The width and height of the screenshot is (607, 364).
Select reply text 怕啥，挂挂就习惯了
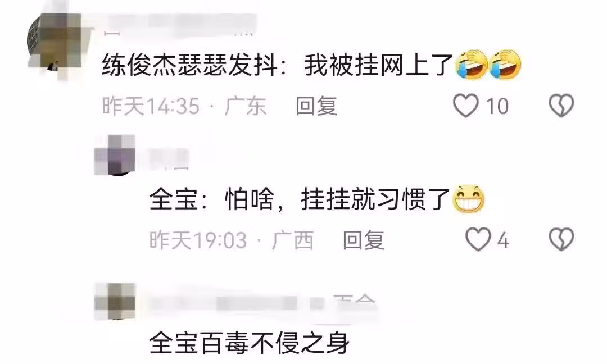click(338, 199)
